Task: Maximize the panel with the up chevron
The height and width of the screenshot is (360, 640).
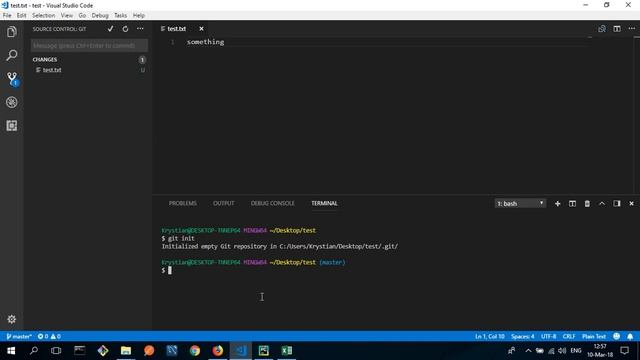Action: 602,203
